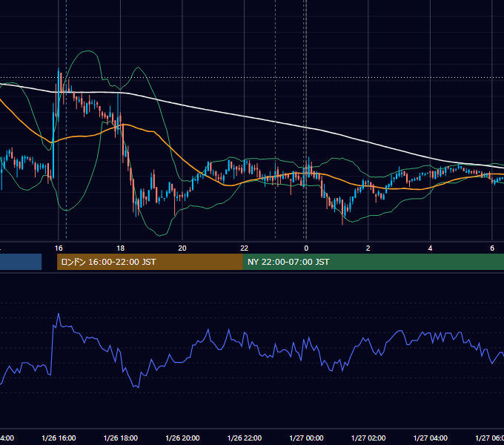Screen dimensions: 504x445
Task: Select the NY 22:00-07:00 JST session bar
Action: point(373,262)
